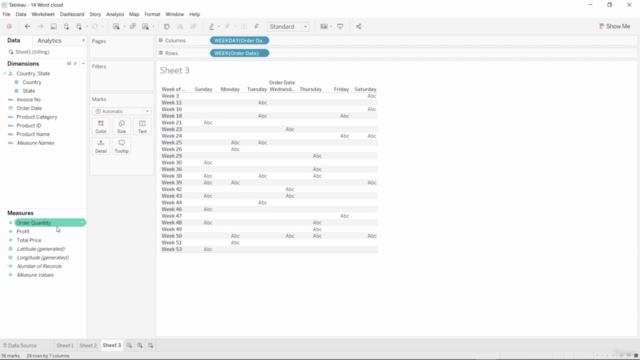The height and width of the screenshot is (360, 640).
Task: Select the Number of Records measure
Action: point(39,266)
